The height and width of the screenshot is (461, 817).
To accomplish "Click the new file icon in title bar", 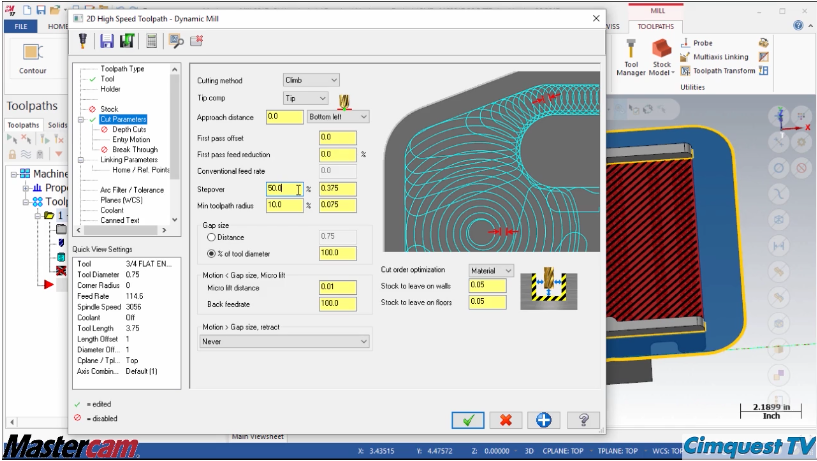I will tap(27, 9).
